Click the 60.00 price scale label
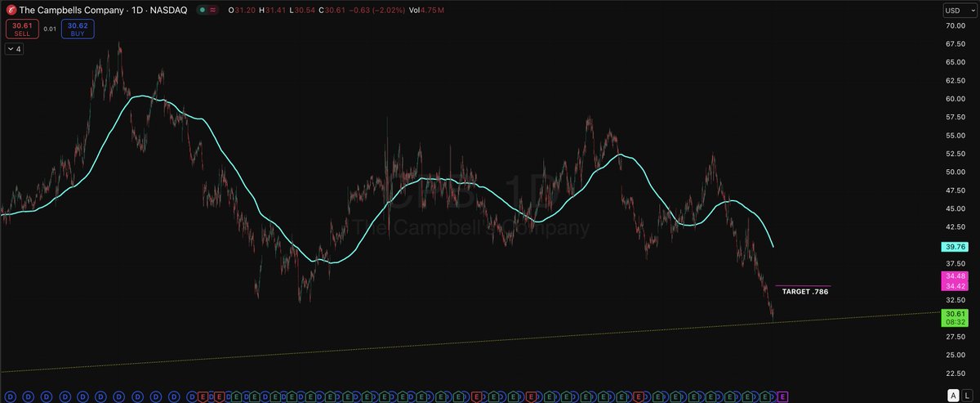Image resolution: width=980 pixels, height=403 pixels. click(x=957, y=98)
